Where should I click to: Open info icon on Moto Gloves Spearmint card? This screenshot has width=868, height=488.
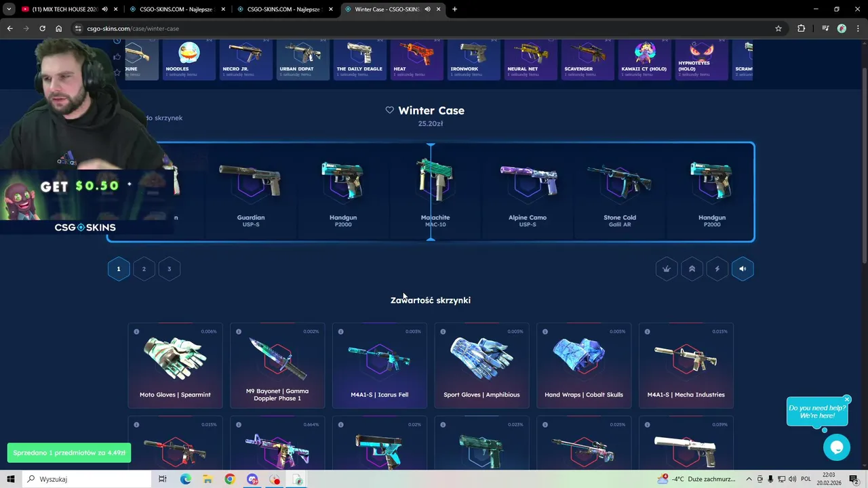coord(136,331)
